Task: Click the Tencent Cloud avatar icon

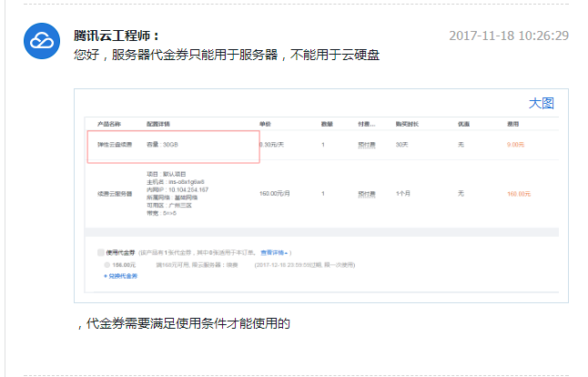Action: coord(42,41)
